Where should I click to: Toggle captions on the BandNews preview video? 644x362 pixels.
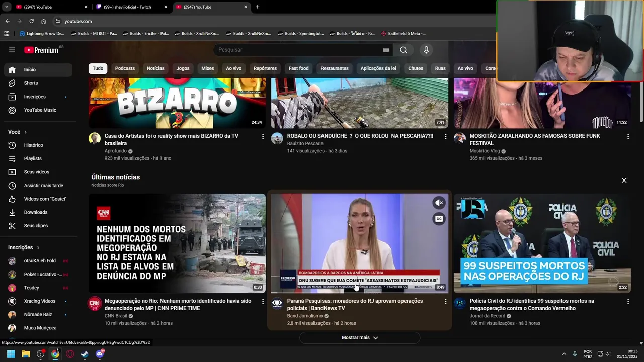coord(439,219)
